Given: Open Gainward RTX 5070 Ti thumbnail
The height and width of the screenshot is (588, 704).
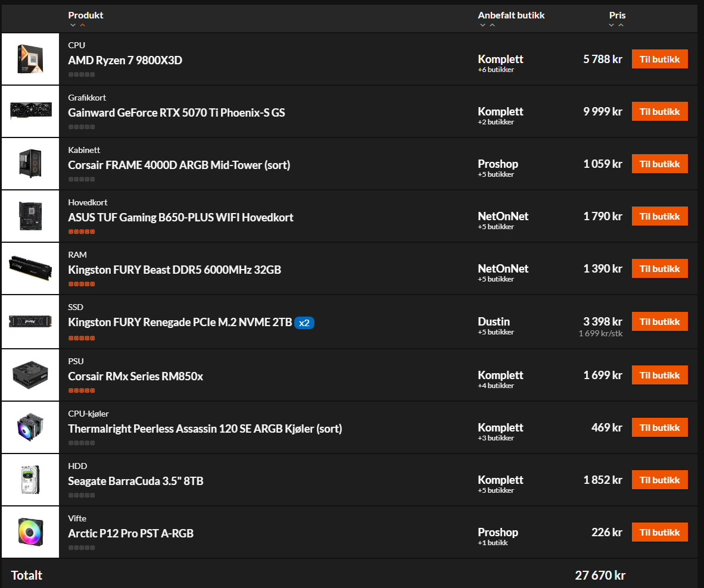Looking at the screenshot, I should click(30, 111).
